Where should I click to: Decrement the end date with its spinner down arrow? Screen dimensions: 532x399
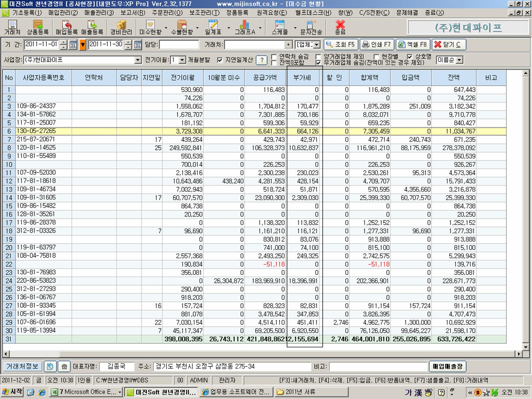128,47
